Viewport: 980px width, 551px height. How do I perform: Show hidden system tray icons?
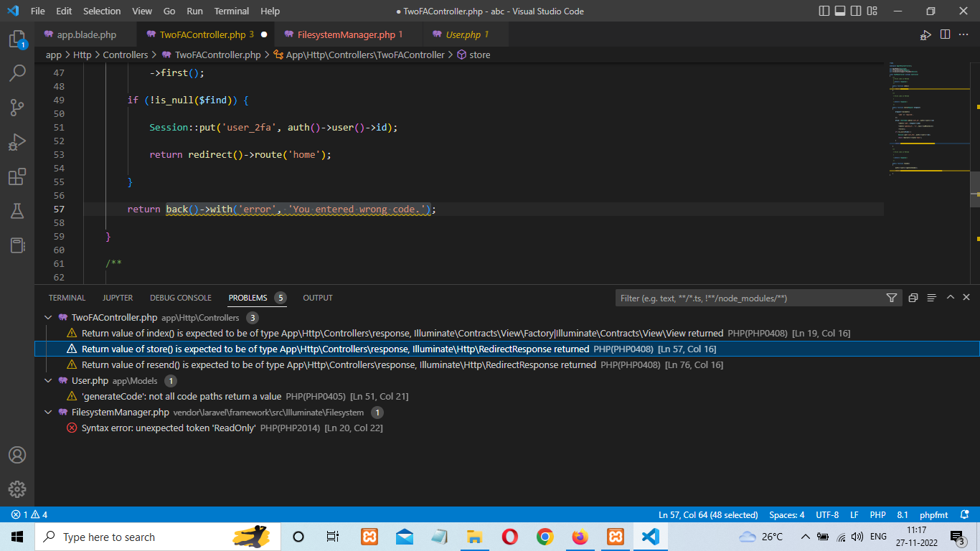pyautogui.click(x=805, y=537)
